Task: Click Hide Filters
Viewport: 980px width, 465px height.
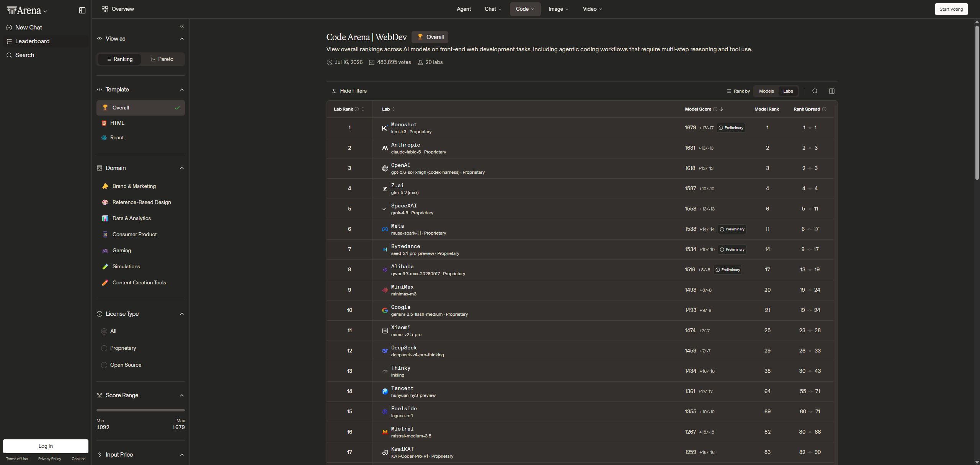Action: tap(349, 91)
